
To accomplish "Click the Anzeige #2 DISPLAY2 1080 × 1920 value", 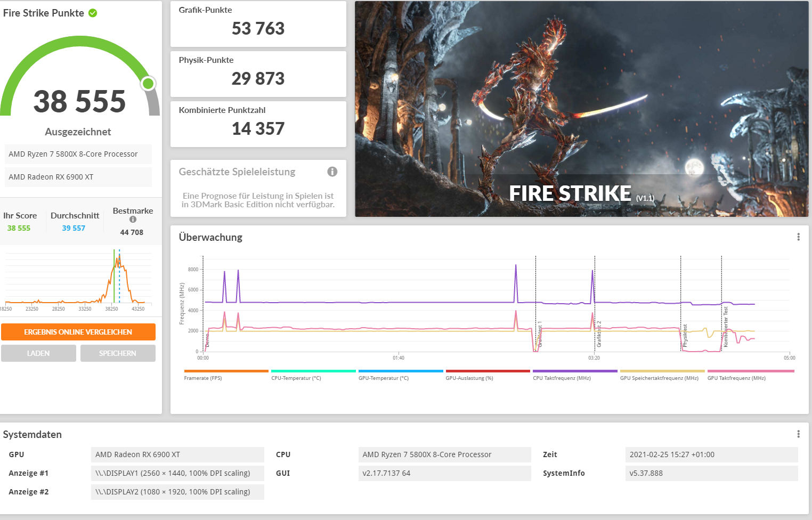I will [177, 492].
